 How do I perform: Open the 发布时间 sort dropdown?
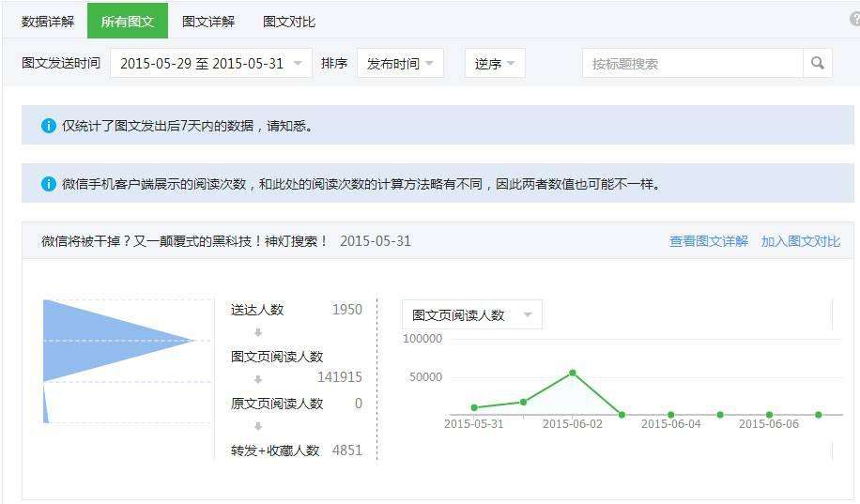click(400, 63)
